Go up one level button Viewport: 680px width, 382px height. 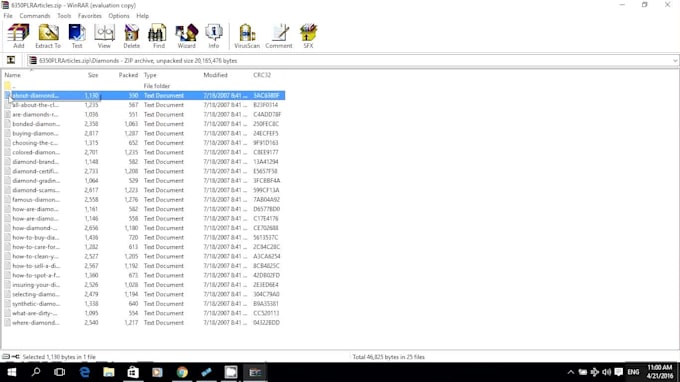point(11,60)
